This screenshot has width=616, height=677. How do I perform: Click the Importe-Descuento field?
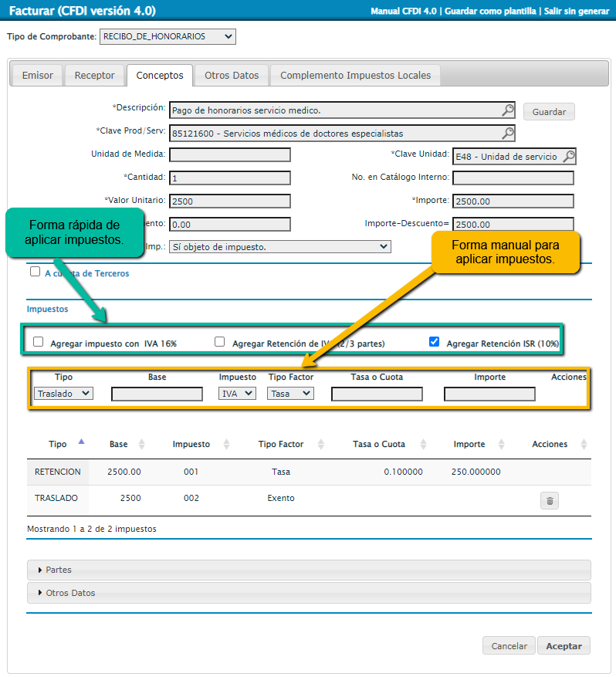(513, 224)
